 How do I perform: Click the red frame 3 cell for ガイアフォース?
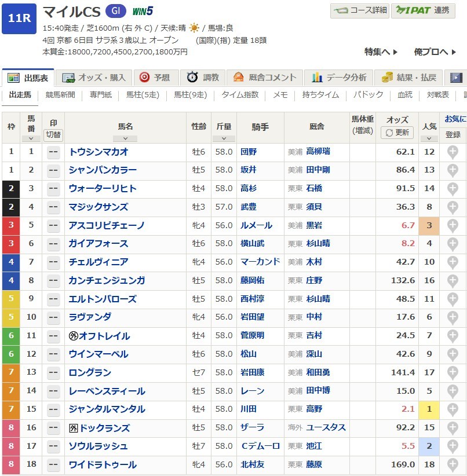pos(11,244)
